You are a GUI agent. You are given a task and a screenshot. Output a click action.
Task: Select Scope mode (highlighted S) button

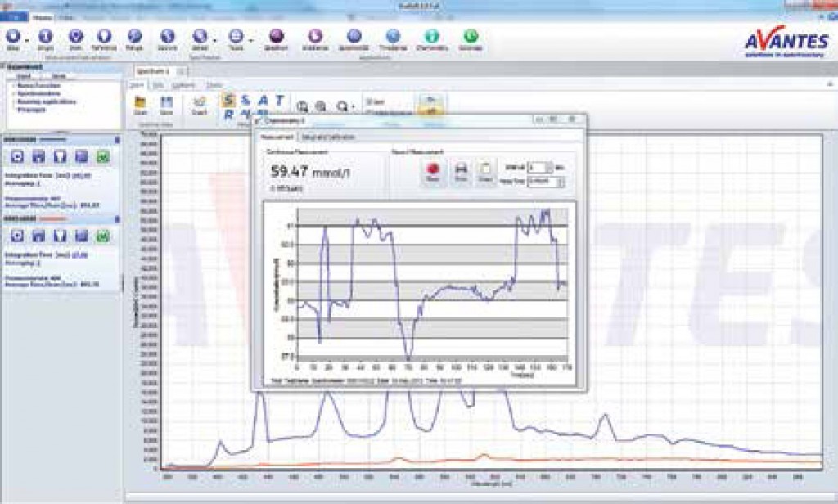pyautogui.click(x=229, y=100)
